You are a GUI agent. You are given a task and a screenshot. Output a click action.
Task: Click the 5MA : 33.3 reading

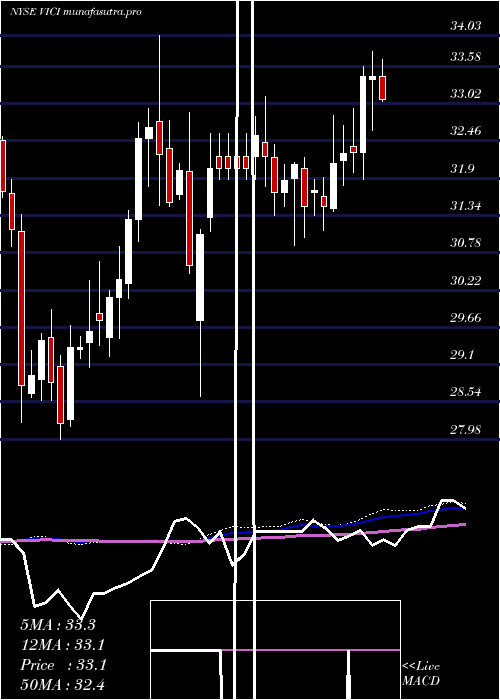pos(58,625)
